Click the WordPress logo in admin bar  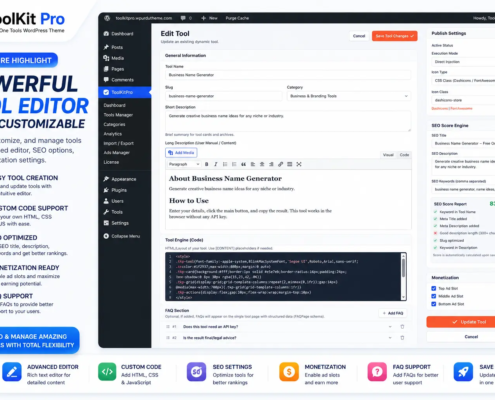[x=107, y=18]
